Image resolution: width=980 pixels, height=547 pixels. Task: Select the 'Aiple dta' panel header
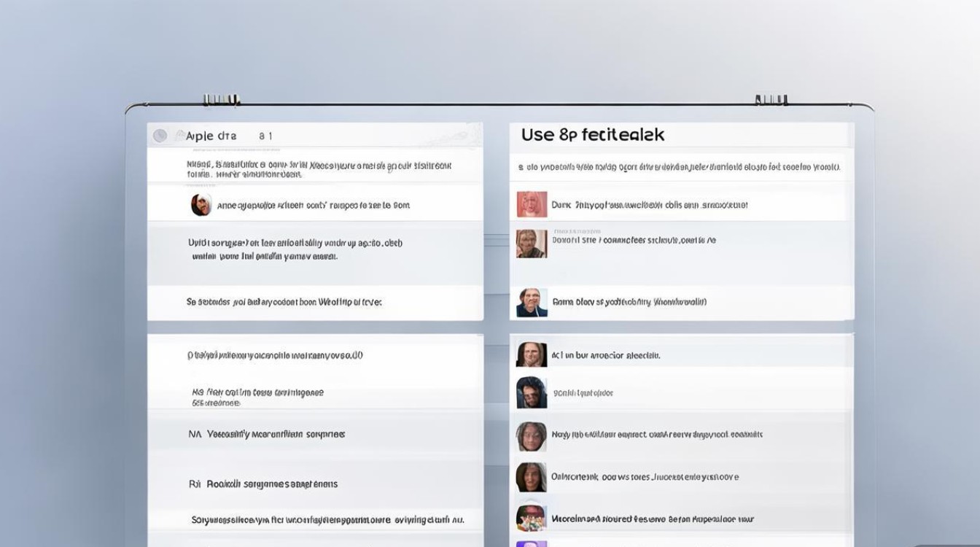point(211,136)
